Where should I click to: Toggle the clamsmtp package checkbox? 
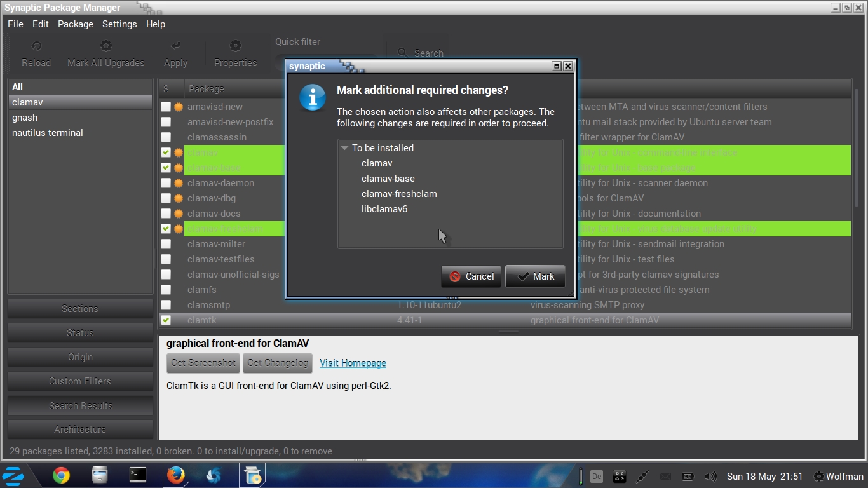[166, 305]
